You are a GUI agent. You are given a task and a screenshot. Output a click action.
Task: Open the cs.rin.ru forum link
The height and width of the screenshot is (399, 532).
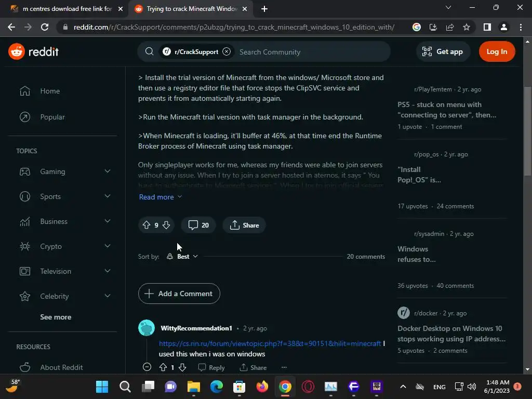tap(270, 343)
